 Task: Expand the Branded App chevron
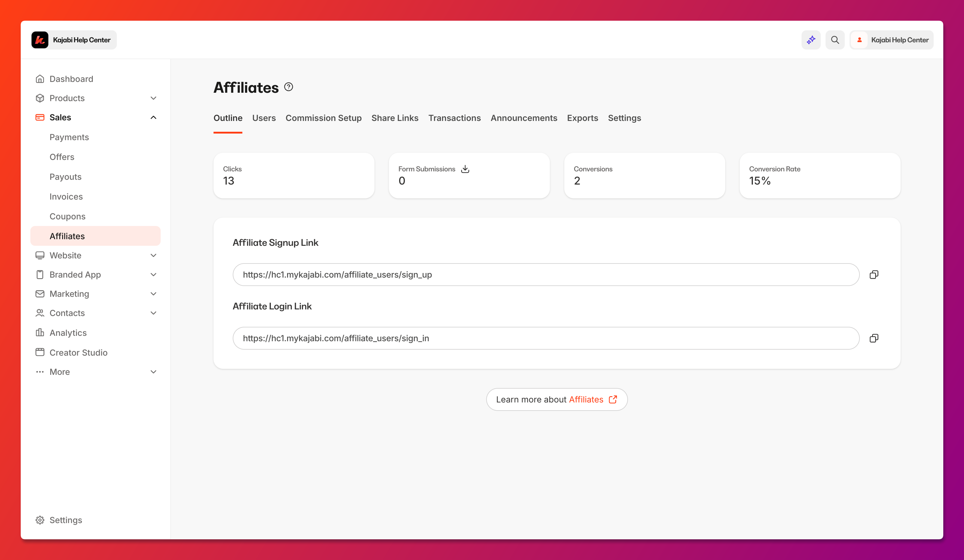point(153,275)
